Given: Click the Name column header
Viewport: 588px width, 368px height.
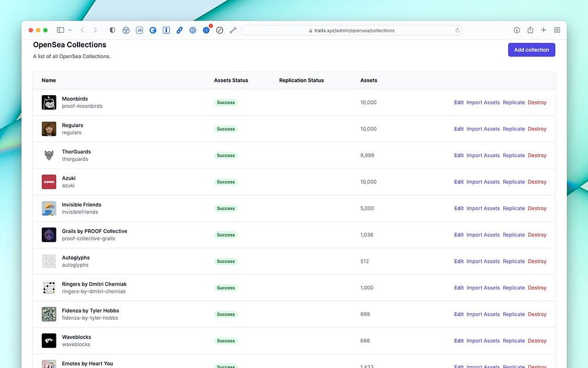Looking at the screenshot, I should point(49,80).
